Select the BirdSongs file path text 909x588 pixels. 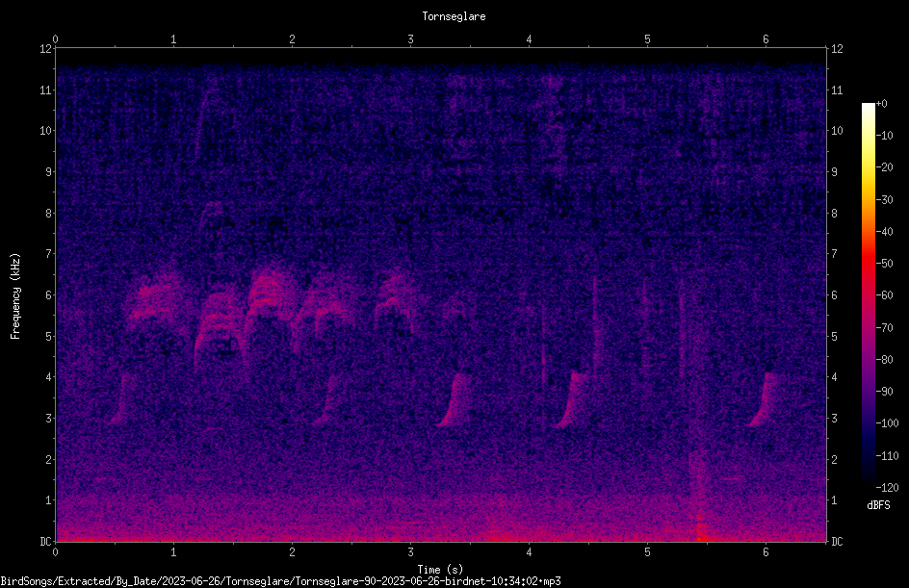(x=280, y=581)
